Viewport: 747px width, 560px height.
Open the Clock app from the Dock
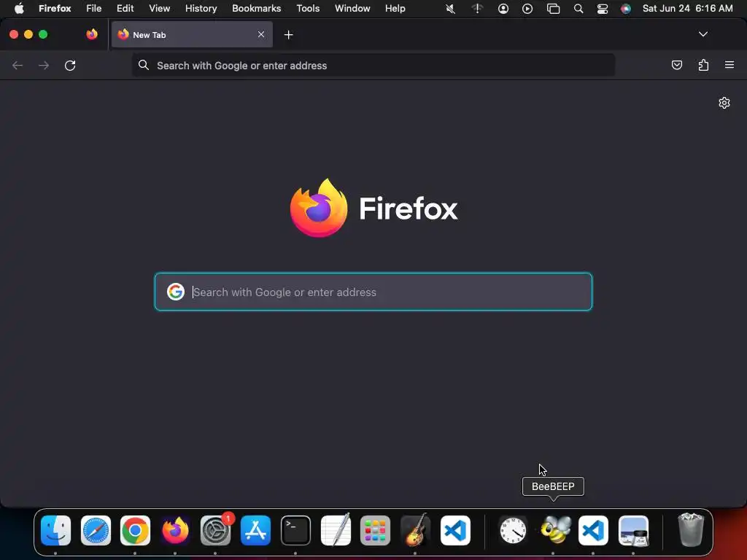pyautogui.click(x=513, y=531)
